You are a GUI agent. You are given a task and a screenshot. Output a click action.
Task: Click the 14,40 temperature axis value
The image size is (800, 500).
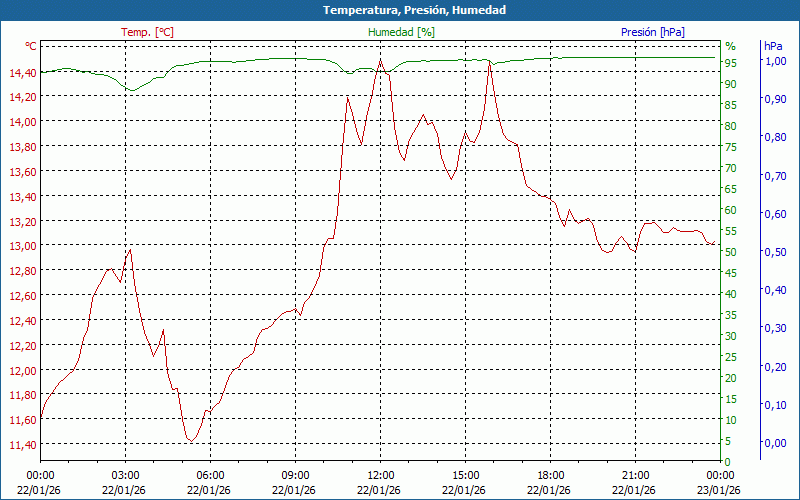[22, 72]
